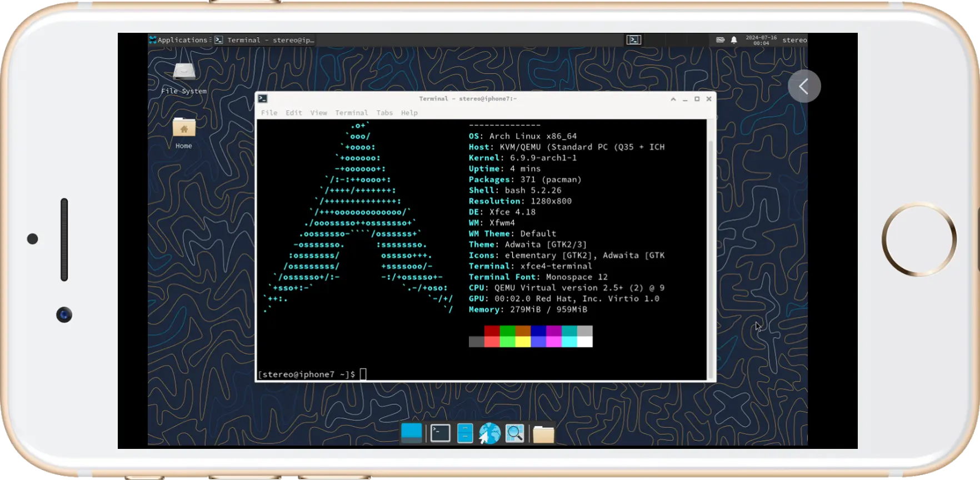Click the "DE: Xfce 4.18" line
980x480 pixels.
[502, 212]
